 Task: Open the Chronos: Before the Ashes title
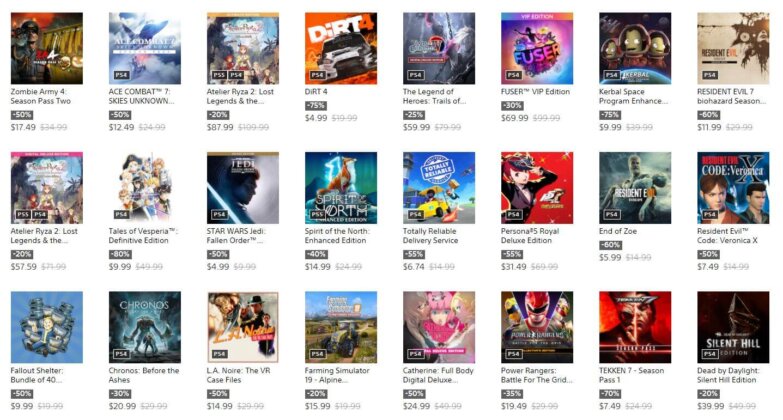point(144,375)
